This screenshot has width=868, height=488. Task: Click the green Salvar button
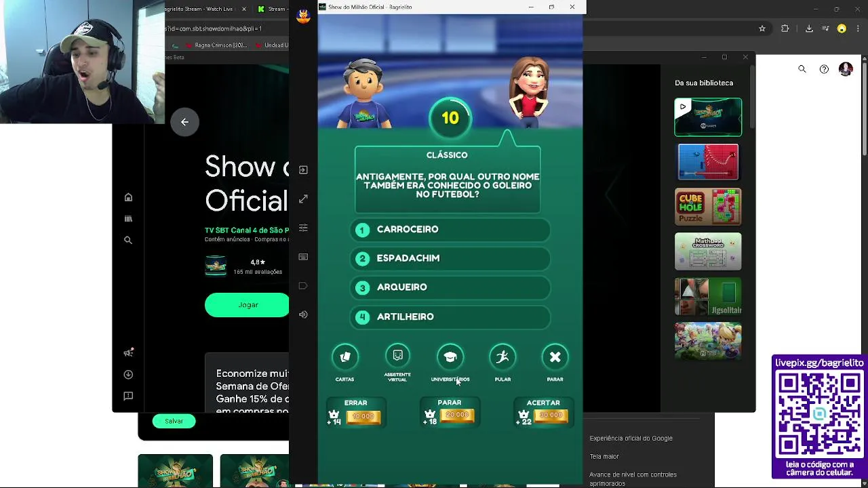pyautogui.click(x=174, y=421)
